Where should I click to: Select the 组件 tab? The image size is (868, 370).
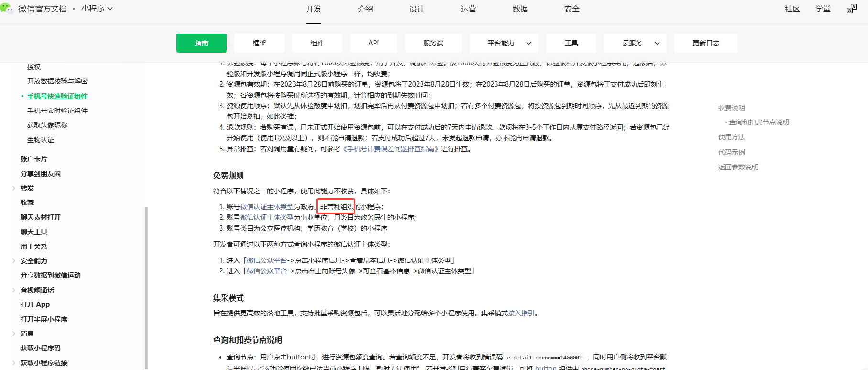click(x=317, y=43)
